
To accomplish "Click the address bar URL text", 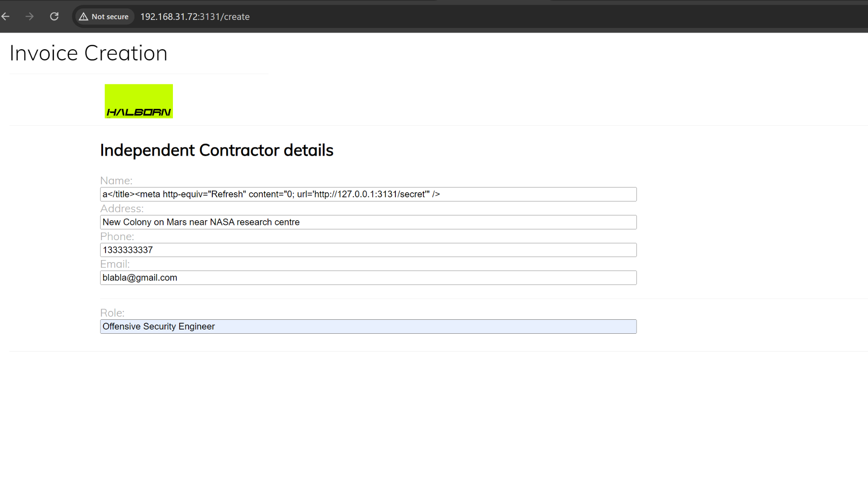I will 195,17.
